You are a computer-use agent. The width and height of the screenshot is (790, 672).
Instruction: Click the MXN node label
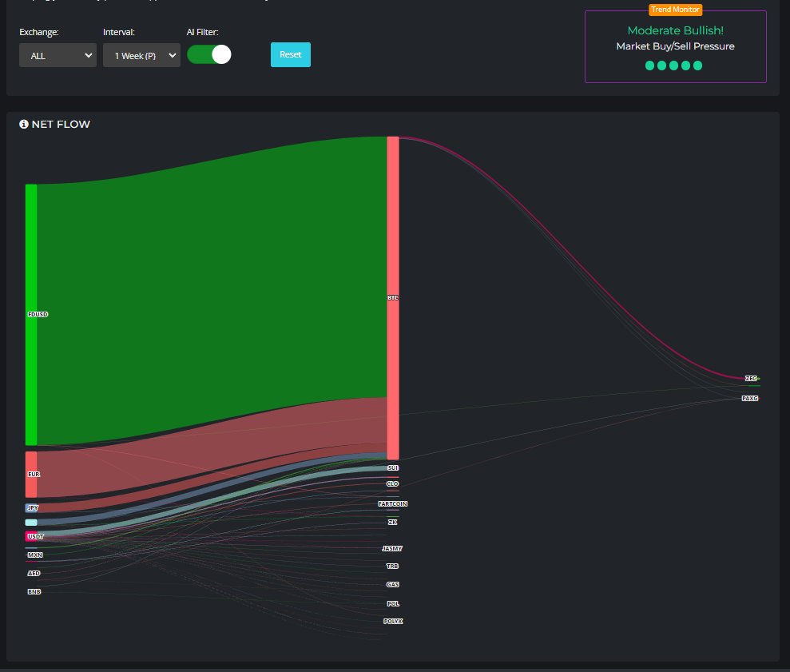35,555
